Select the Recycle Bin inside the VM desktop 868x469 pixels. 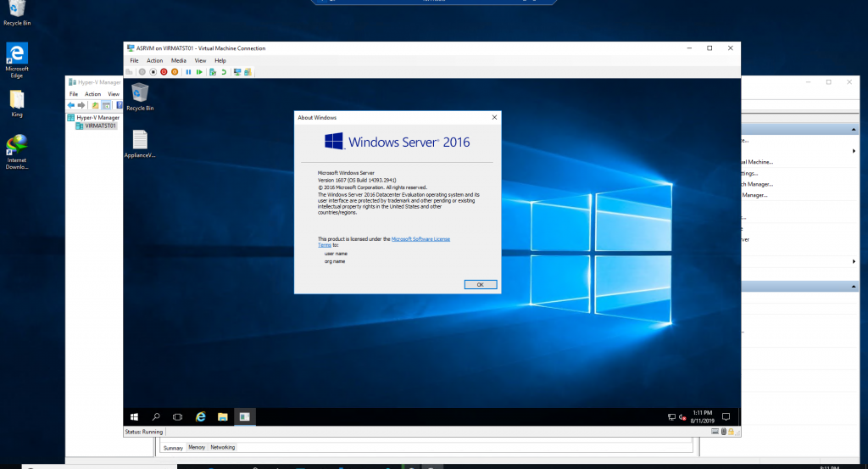pyautogui.click(x=140, y=98)
